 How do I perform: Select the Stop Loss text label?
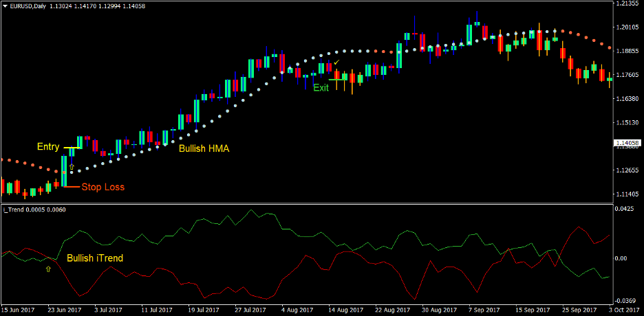103,187
